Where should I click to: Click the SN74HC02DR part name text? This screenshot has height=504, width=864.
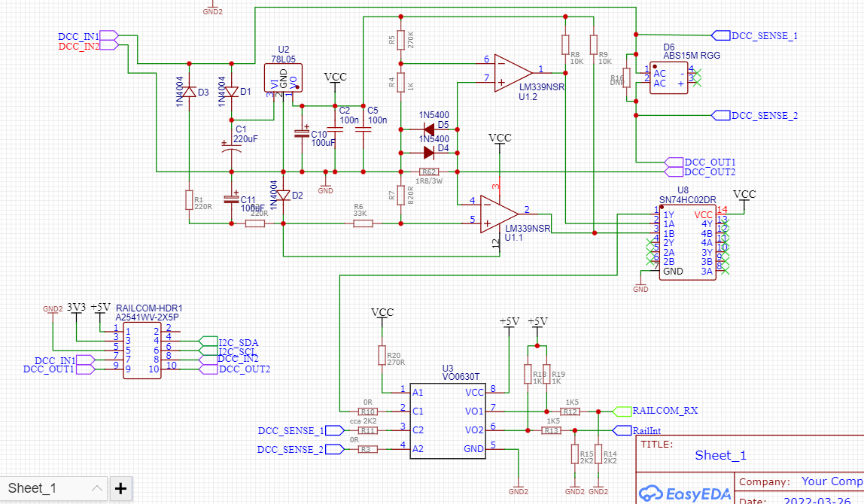688,200
